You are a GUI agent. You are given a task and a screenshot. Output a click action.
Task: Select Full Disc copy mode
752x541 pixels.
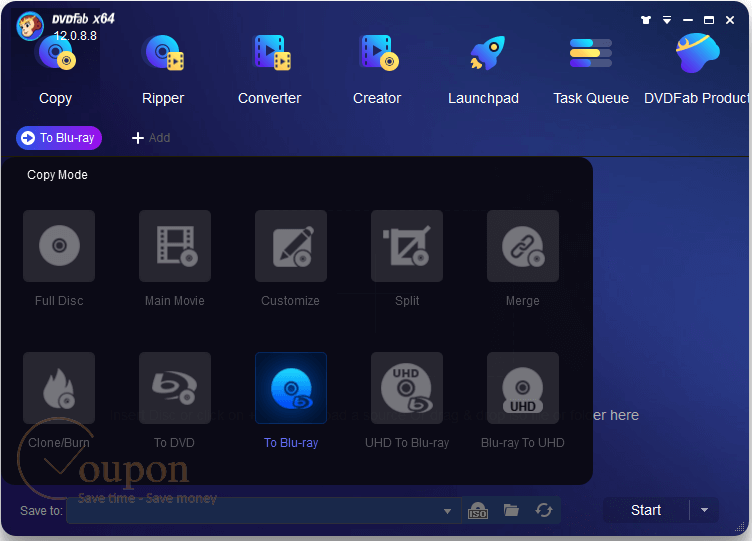tap(59, 246)
